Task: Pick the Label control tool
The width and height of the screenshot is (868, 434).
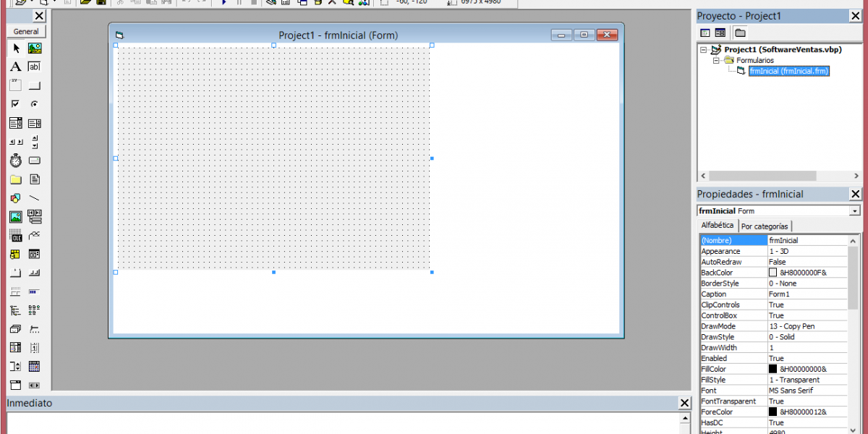Action: 15,67
